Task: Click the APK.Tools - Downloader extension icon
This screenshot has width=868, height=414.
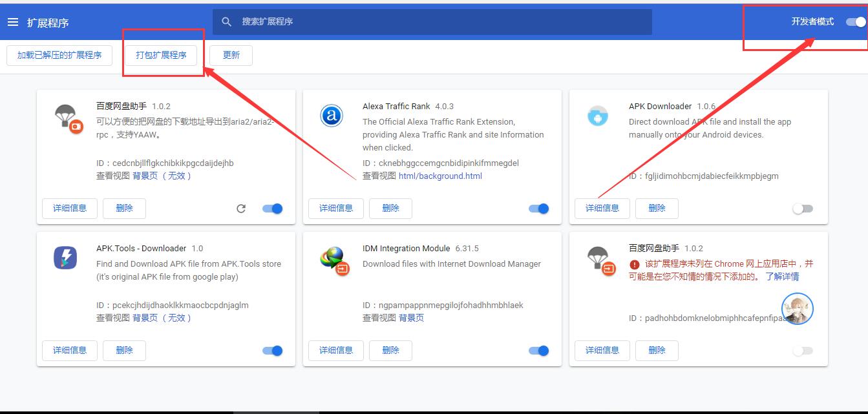Action: tap(65, 258)
